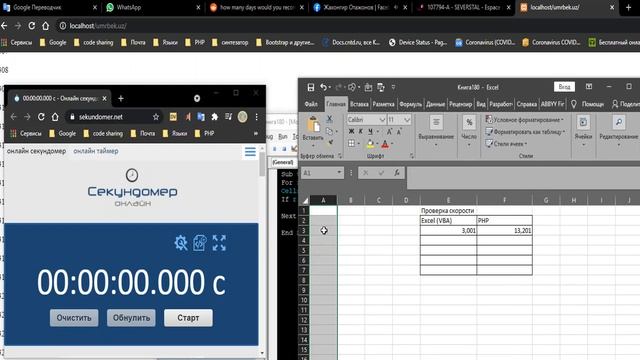Image resolution: width=640 pixels, height=360 pixels.
Task: Click the Помощь lightbulb icon in Excel
Action: [574, 104]
